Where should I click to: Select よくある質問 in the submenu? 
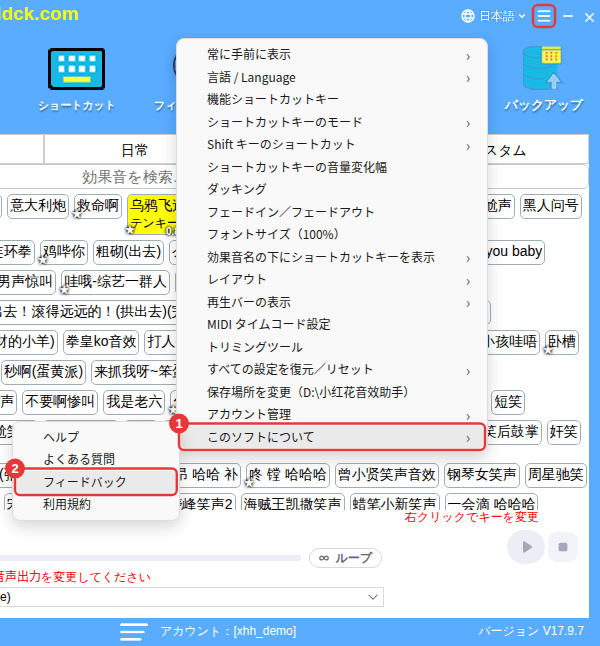point(96,459)
